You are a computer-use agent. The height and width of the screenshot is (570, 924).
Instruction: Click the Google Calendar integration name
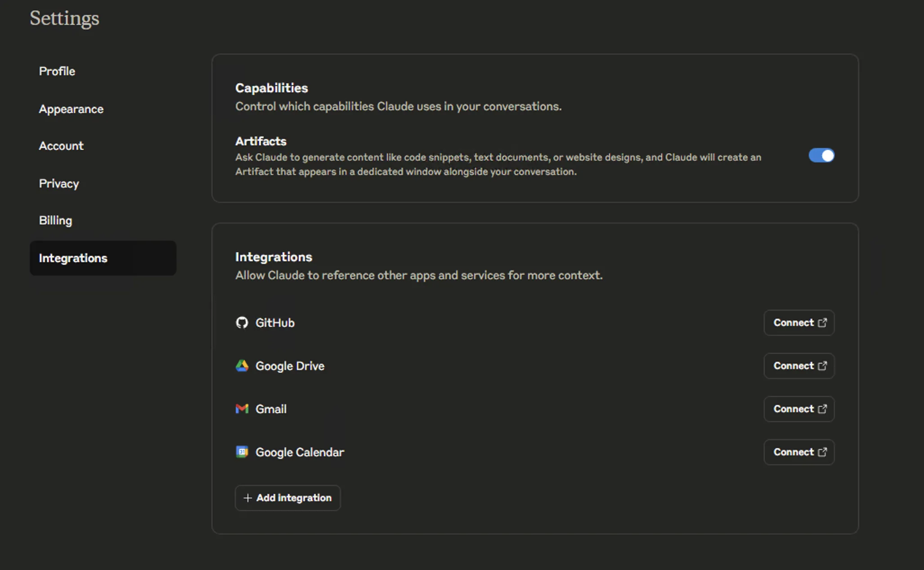(300, 452)
